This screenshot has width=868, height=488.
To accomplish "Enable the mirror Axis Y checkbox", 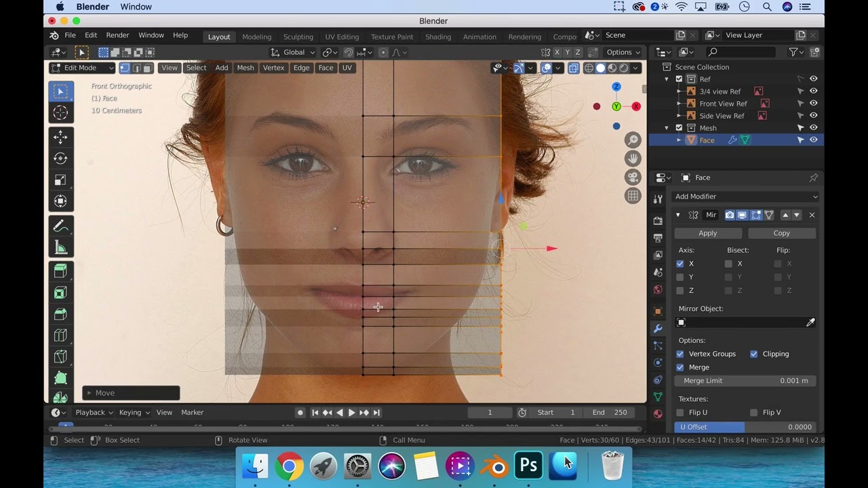I will pos(680,277).
